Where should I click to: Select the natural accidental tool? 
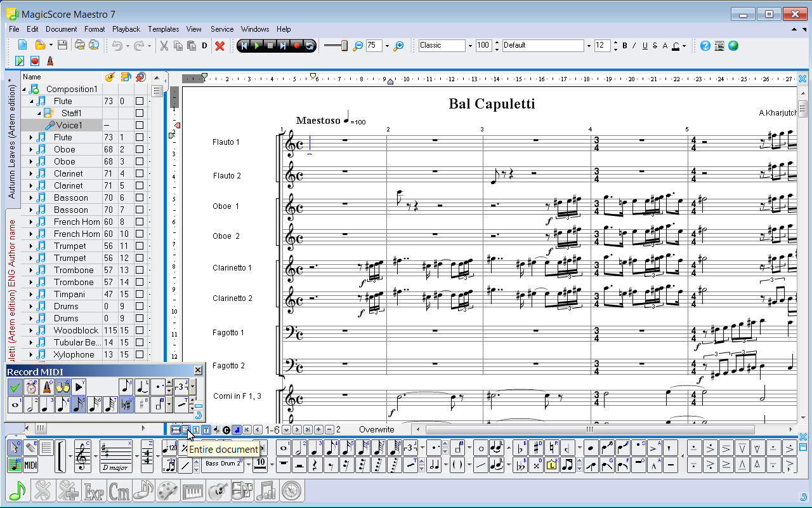pos(552,448)
